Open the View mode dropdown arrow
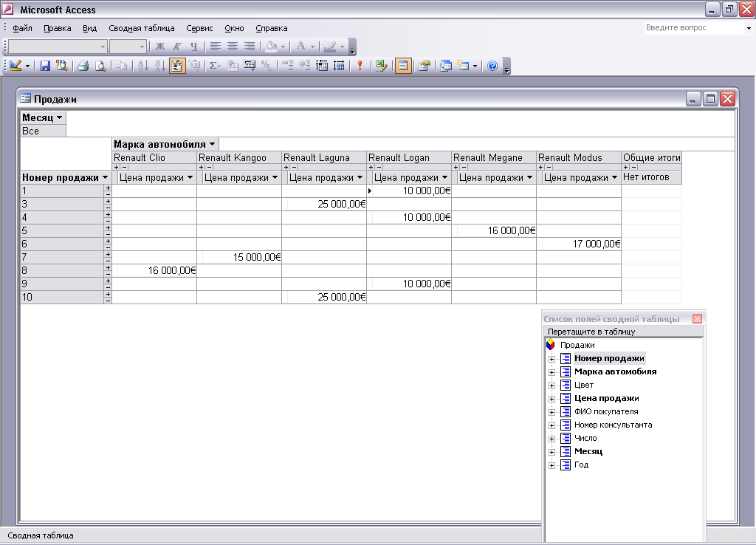The image size is (756, 545). (27, 66)
